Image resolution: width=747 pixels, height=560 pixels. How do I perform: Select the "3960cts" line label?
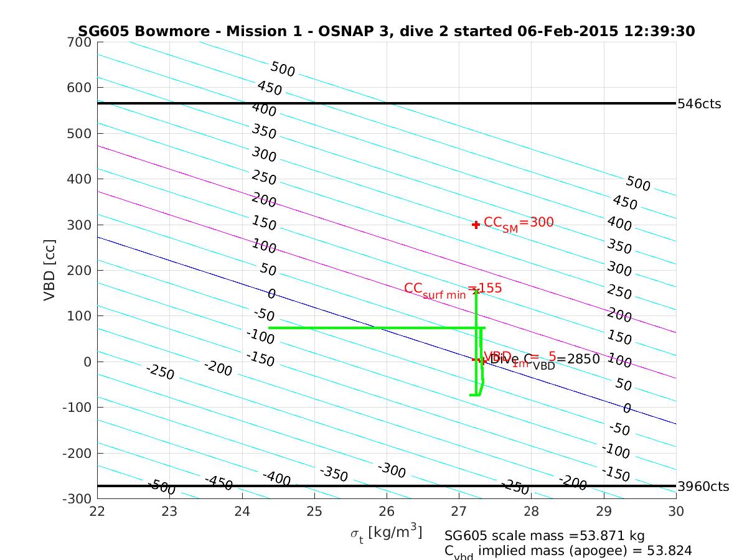(703, 487)
